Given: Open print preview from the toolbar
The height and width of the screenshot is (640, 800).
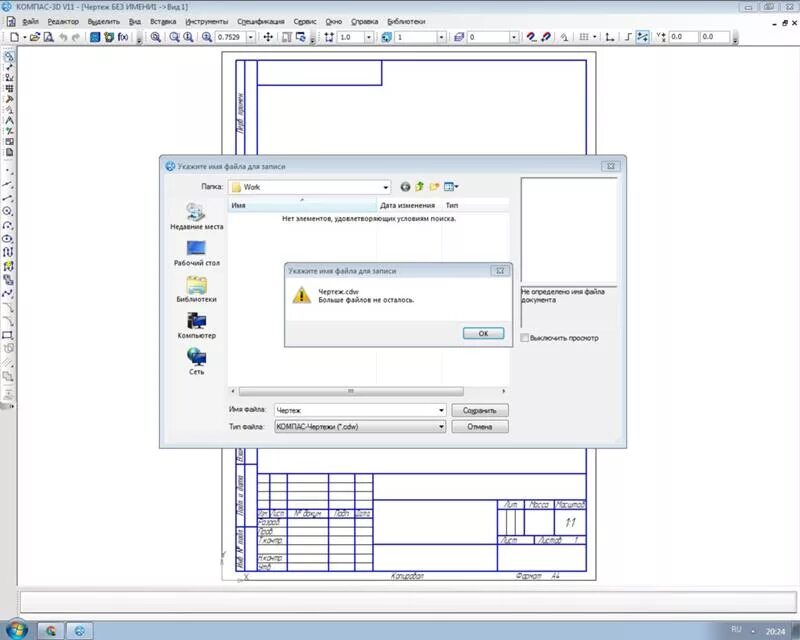Looking at the screenshot, I should click(48, 37).
